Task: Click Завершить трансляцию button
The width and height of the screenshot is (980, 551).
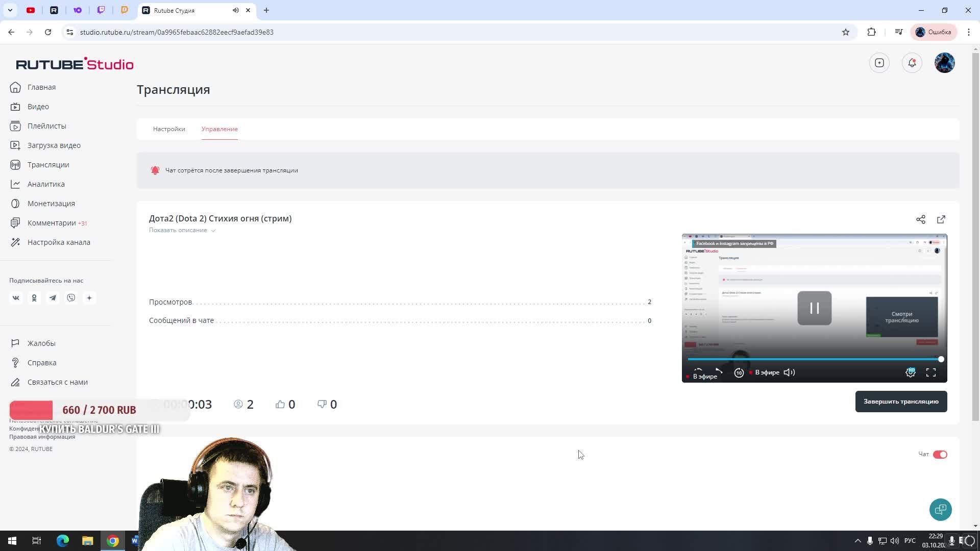Action: pos(901,402)
